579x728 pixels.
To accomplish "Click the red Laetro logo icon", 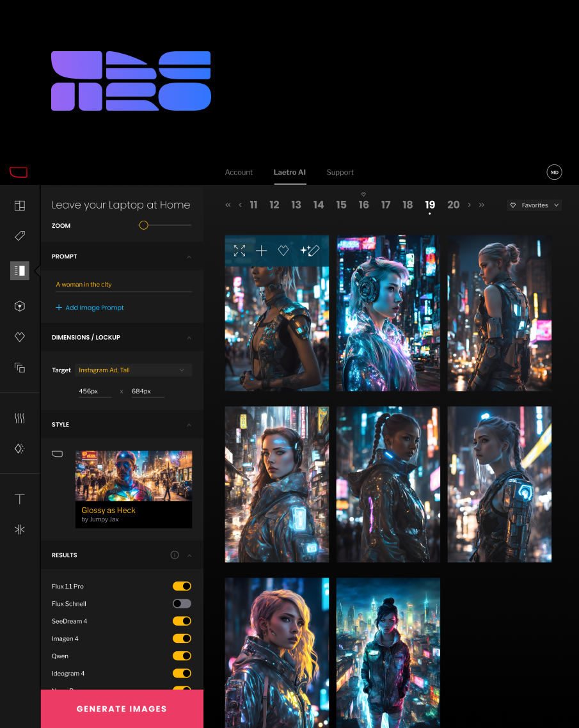I will [19, 172].
